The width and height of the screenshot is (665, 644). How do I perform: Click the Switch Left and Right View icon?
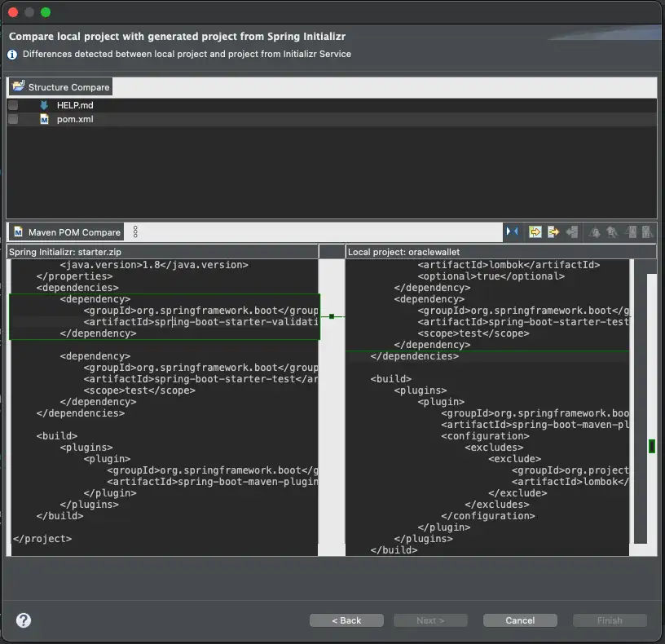click(513, 232)
